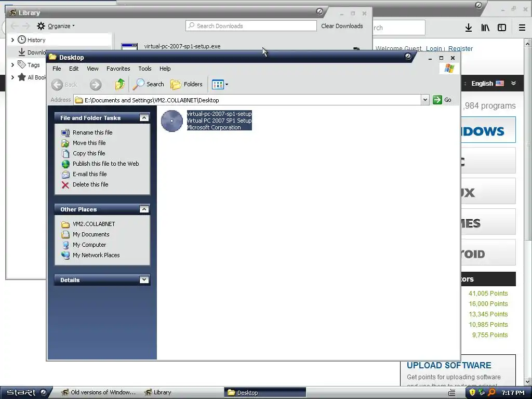Click the Search Downloads field in Library

click(251, 26)
